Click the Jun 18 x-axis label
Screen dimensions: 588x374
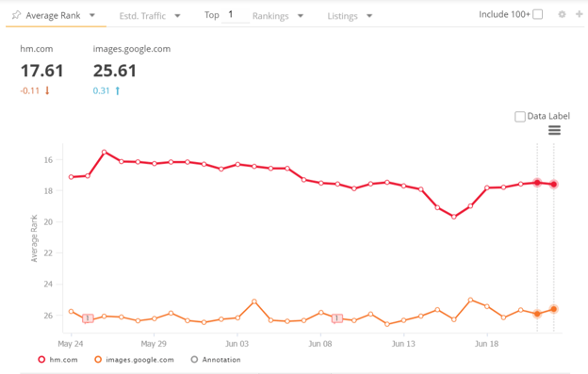coord(487,344)
